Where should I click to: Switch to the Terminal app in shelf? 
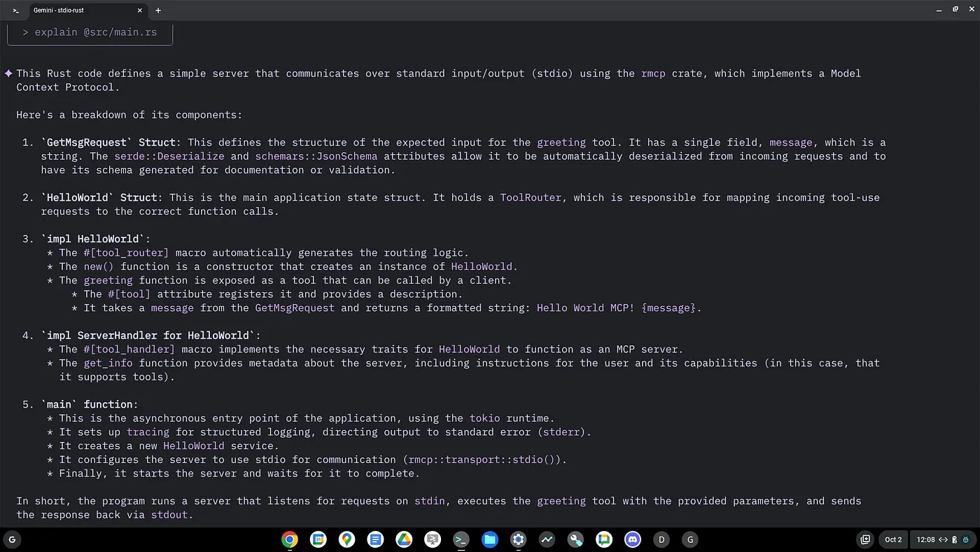pyautogui.click(x=461, y=539)
